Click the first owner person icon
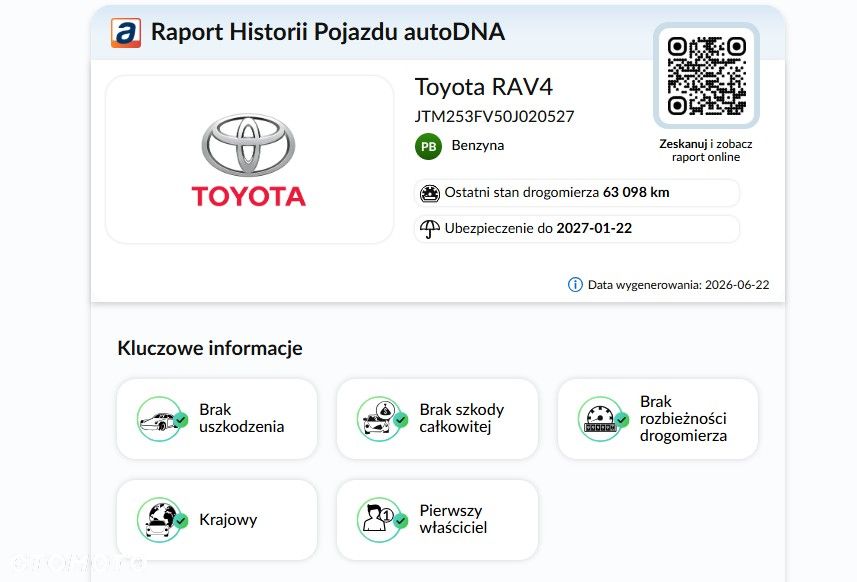 381,520
